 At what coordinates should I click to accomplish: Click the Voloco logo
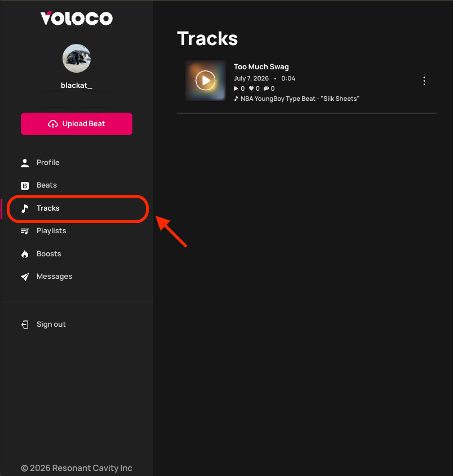click(77, 18)
